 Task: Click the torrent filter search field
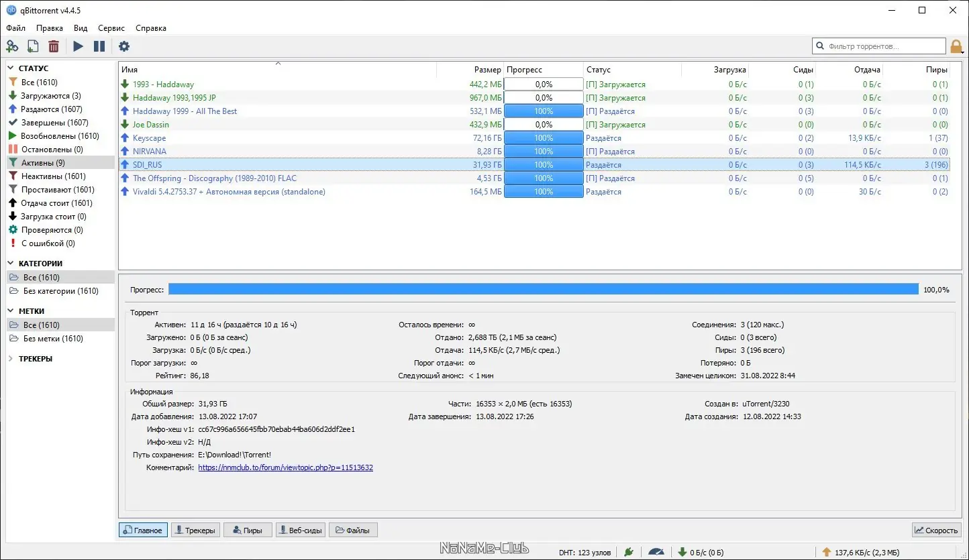[x=879, y=46]
